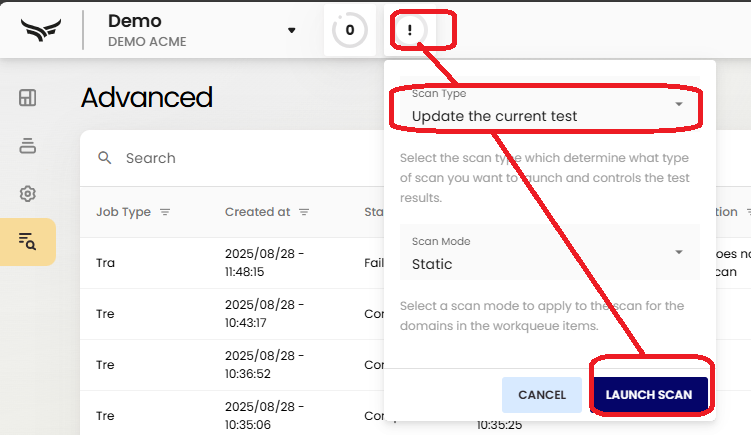
Task: Open the Scan Mode Static dropdown
Action: click(x=550, y=252)
